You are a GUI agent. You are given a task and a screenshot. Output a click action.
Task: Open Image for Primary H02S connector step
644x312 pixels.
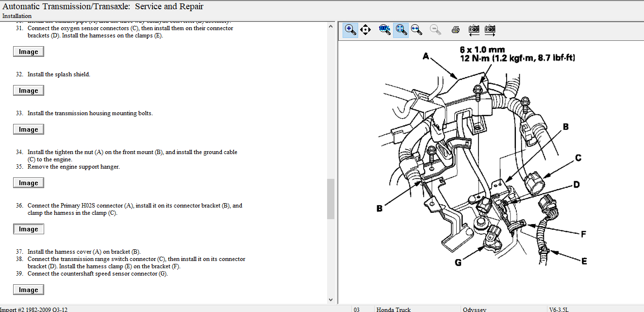[x=29, y=229]
